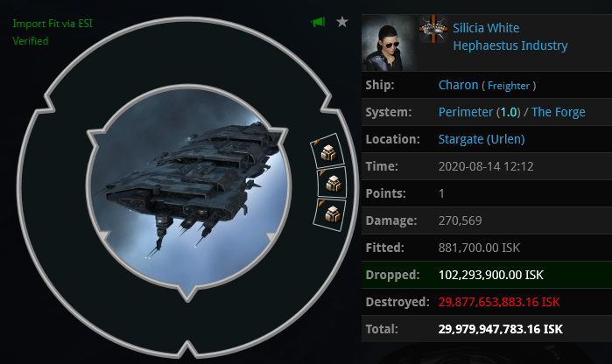
Task: Click the Verified status text
Action: (x=31, y=41)
